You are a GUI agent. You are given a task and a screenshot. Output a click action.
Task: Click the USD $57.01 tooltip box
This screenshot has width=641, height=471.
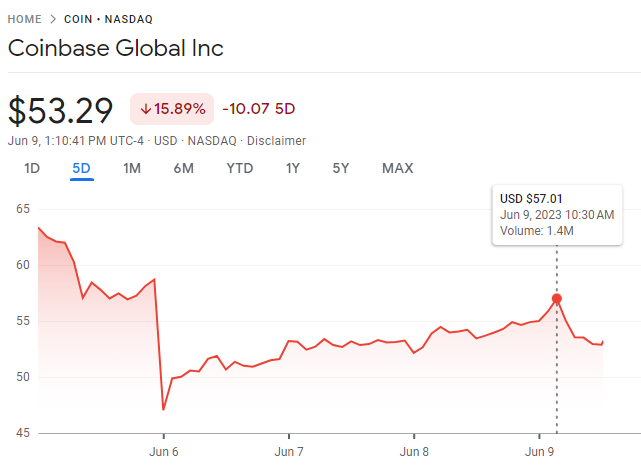pyautogui.click(x=557, y=215)
